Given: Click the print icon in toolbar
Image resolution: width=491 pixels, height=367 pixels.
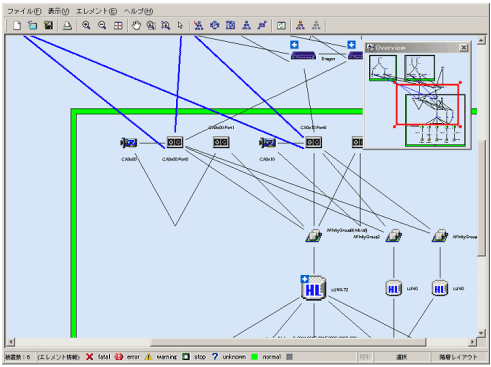Looking at the screenshot, I should (67, 25).
